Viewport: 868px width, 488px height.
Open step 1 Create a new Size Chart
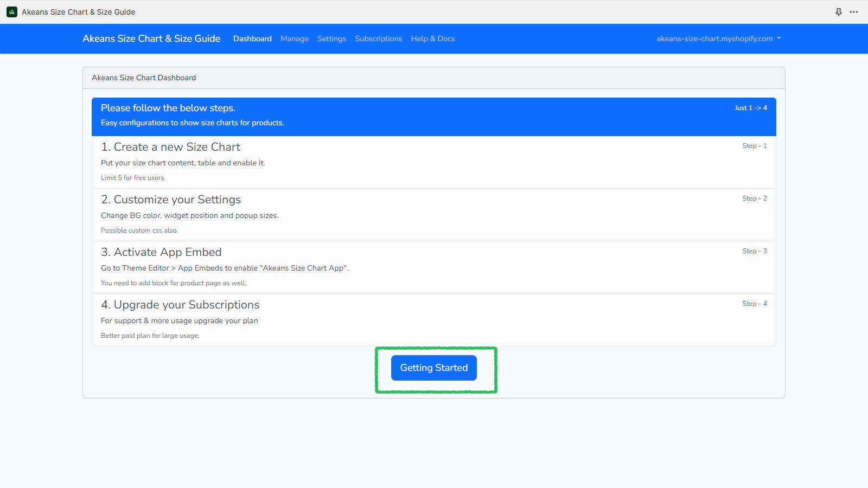pos(171,147)
